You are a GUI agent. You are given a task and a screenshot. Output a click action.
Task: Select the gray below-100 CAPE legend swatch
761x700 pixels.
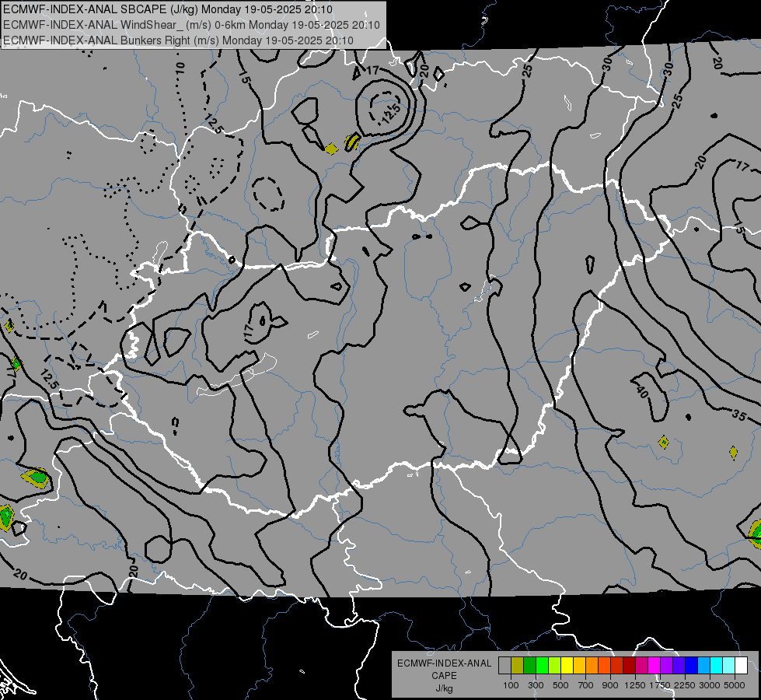click(504, 666)
